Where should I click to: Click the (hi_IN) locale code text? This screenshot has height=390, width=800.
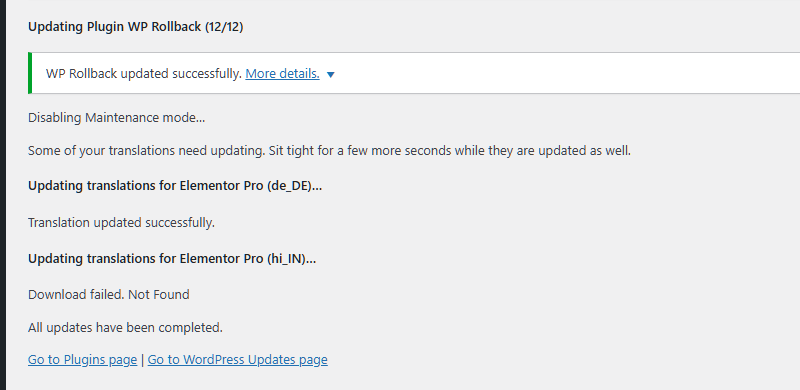[286, 259]
